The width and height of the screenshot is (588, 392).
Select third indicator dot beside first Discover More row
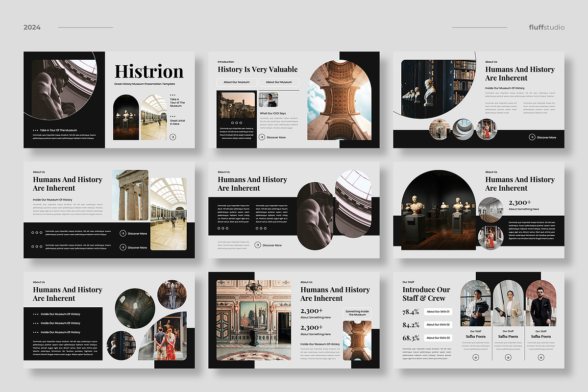41,233
